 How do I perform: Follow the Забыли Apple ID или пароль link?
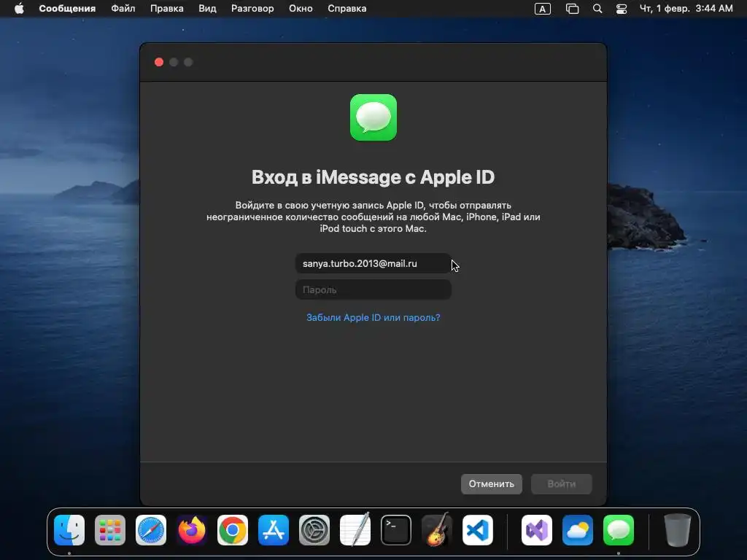373,318
